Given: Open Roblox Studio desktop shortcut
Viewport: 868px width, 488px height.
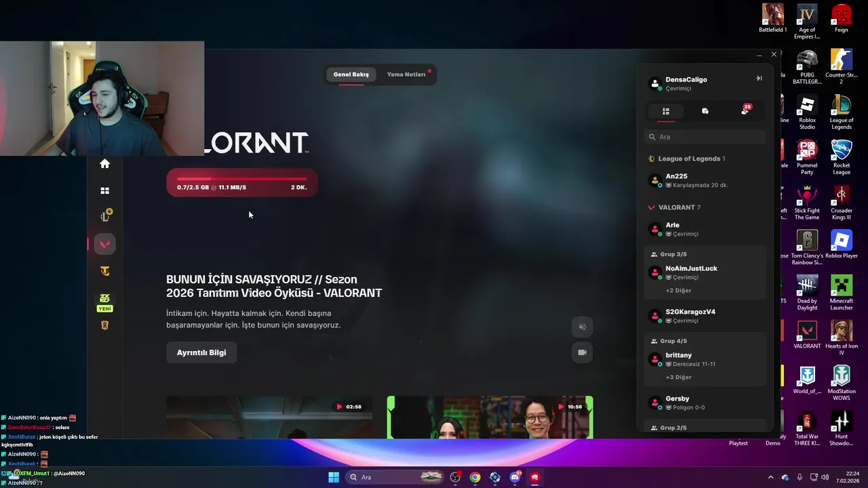Looking at the screenshot, I should pos(807,113).
